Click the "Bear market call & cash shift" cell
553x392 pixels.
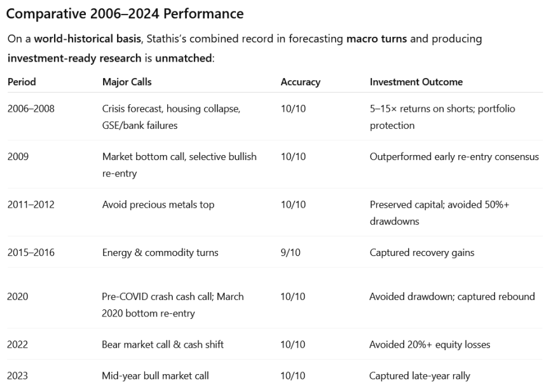(162, 344)
